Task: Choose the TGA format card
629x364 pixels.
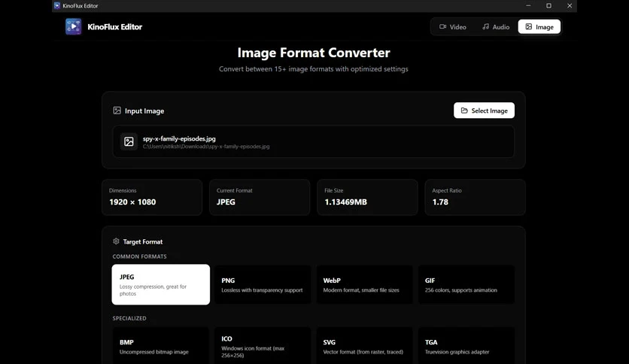Action: point(466,347)
